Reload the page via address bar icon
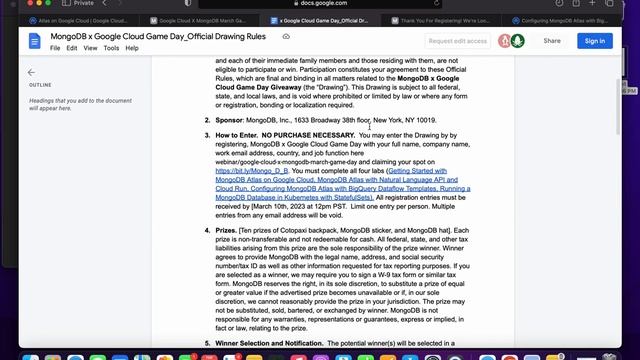This screenshot has width=640, height=360. click(x=436, y=3)
